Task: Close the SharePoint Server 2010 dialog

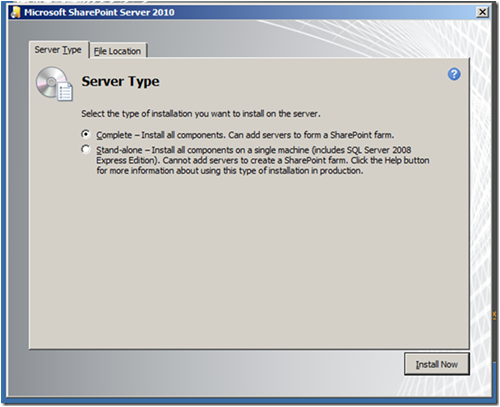Action: coord(482,13)
